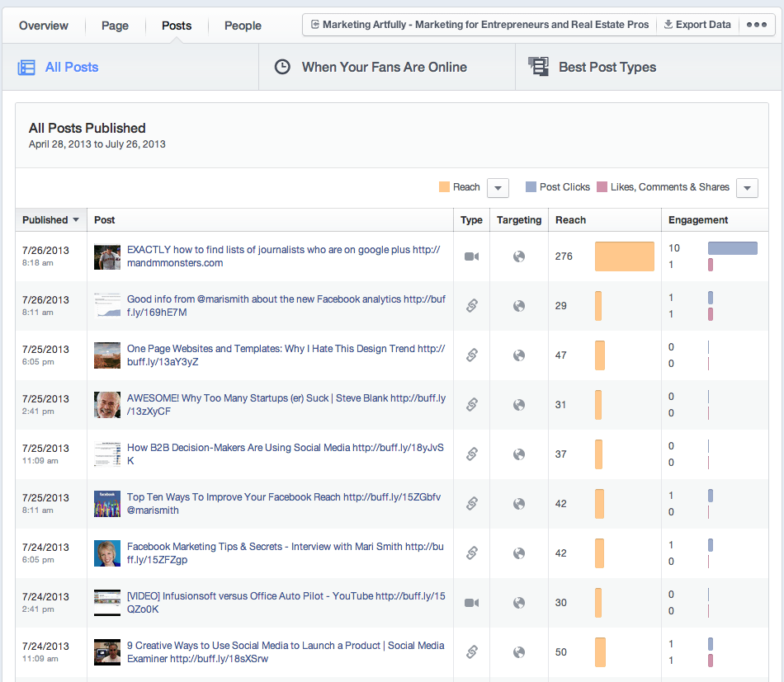This screenshot has width=784, height=682.
Task: Click the orange Reach legend swatch
Action: [x=444, y=187]
